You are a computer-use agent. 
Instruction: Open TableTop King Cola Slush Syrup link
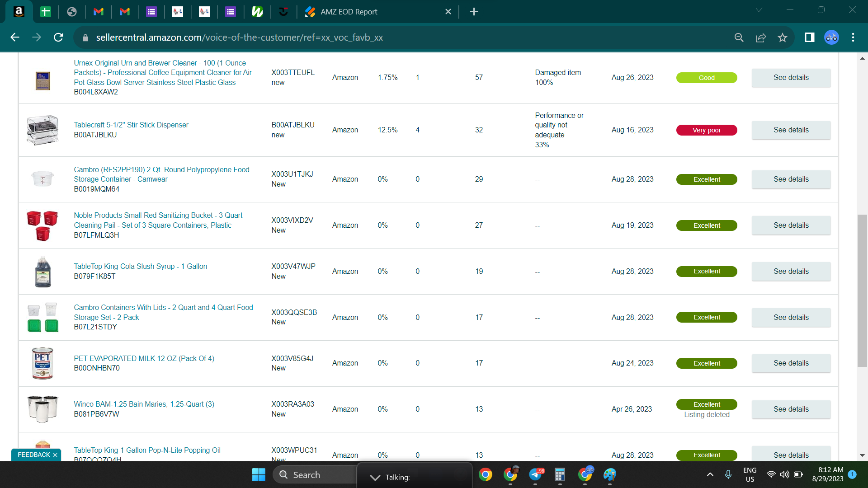click(x=141, y=267)
